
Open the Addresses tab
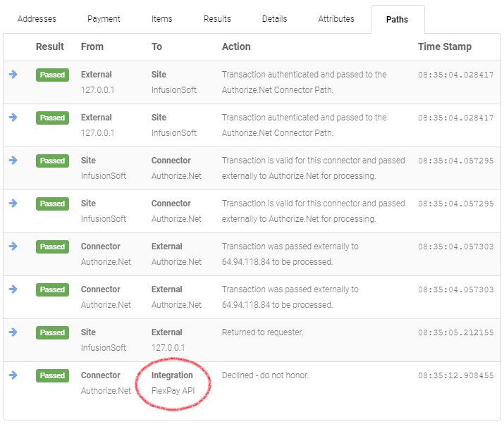[x=37, y=19]
